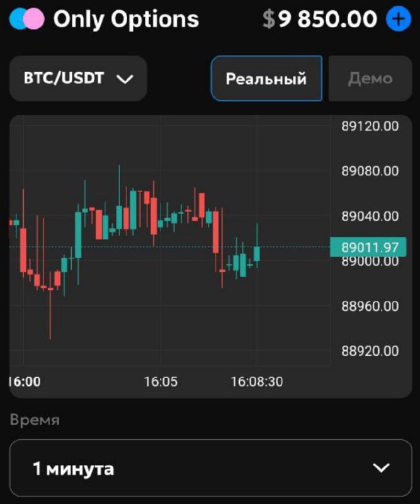Select the 16:00 time axis label
This screenshot has width=420, height=504.
point(25,382)
